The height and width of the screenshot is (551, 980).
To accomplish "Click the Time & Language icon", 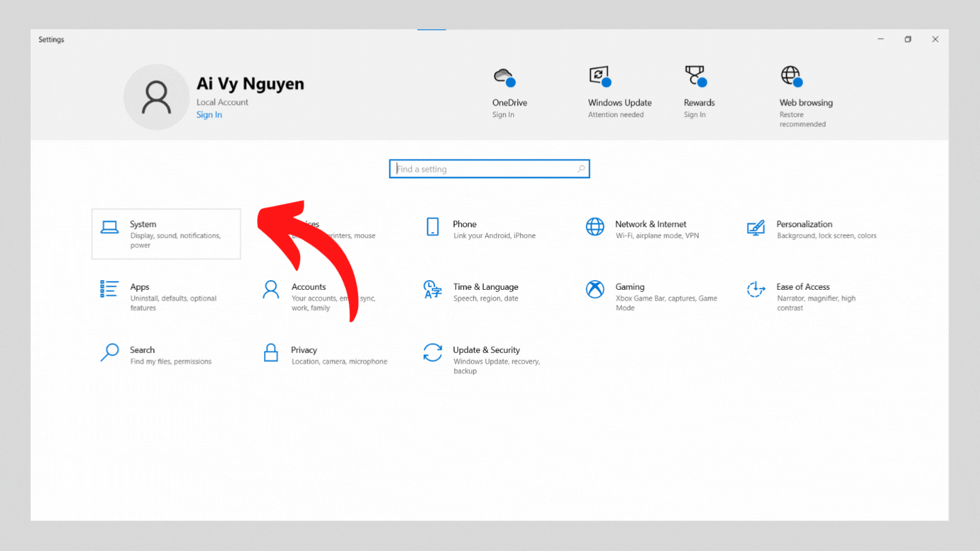I will [x=433, y=290].
